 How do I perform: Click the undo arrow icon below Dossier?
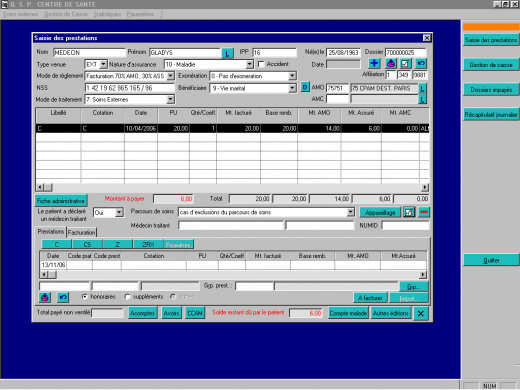point(421,63)
